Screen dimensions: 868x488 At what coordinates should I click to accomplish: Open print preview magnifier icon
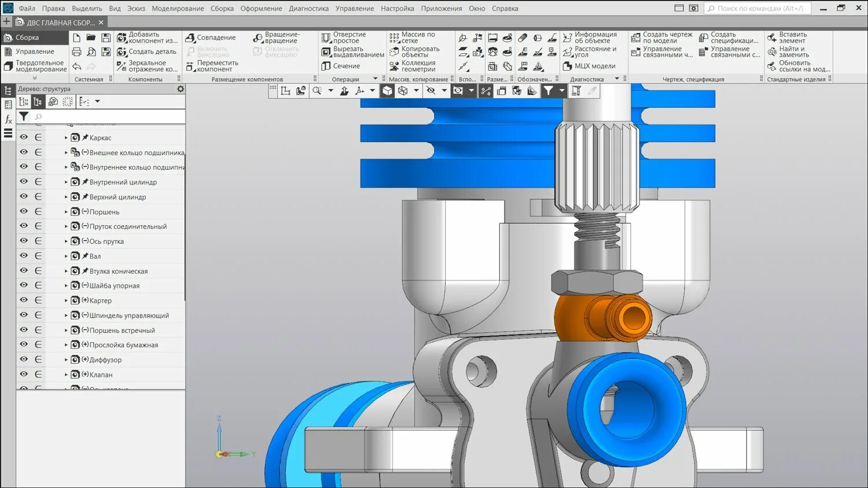coord(91,52)
